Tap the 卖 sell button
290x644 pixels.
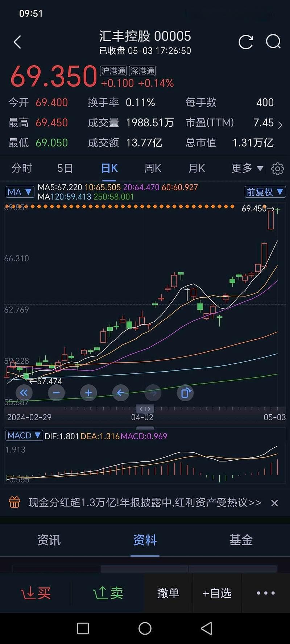pyautogui.click(x=108, y=593)
